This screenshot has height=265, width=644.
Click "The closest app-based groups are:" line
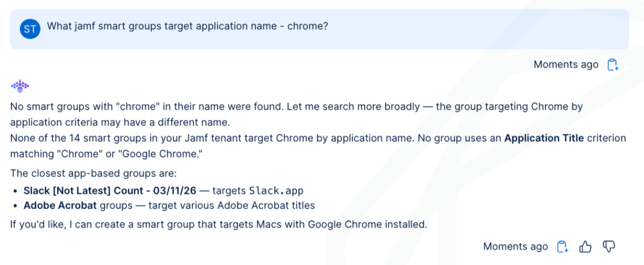pyautogui.click(x=93, y=174)
